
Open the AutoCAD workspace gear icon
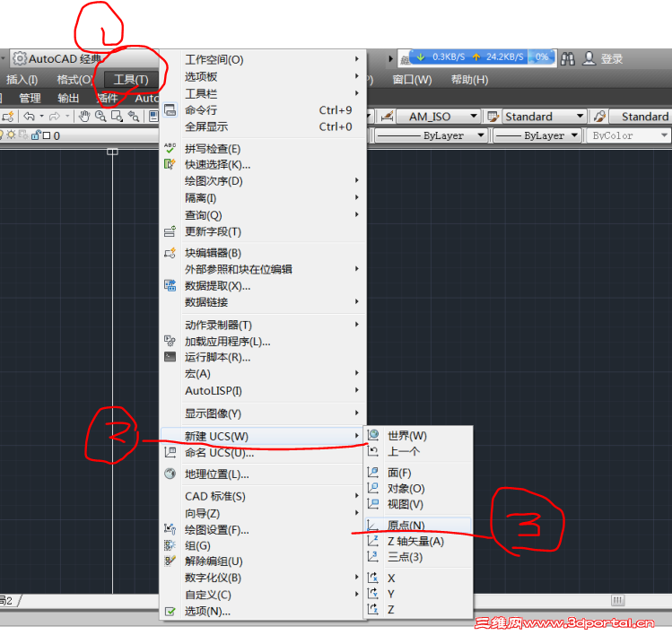pyautogui.click(x=19, y=58)
